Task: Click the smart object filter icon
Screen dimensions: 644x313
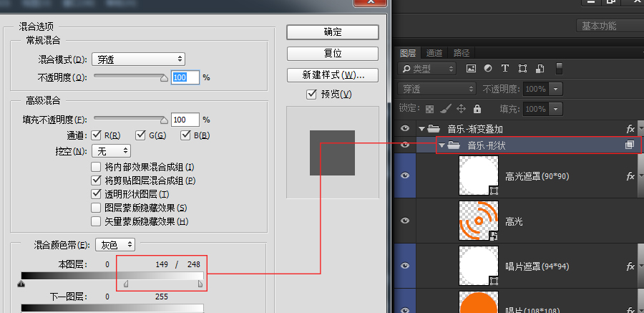Action: [540, 69]
